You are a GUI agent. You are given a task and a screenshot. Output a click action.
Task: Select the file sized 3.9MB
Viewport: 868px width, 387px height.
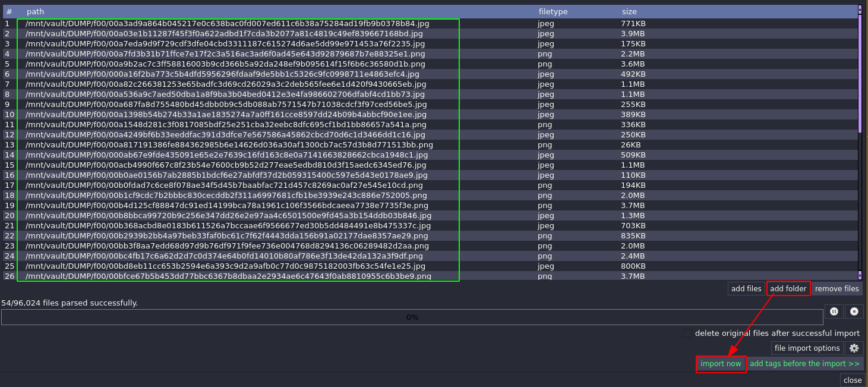click(x=430, y=34)
